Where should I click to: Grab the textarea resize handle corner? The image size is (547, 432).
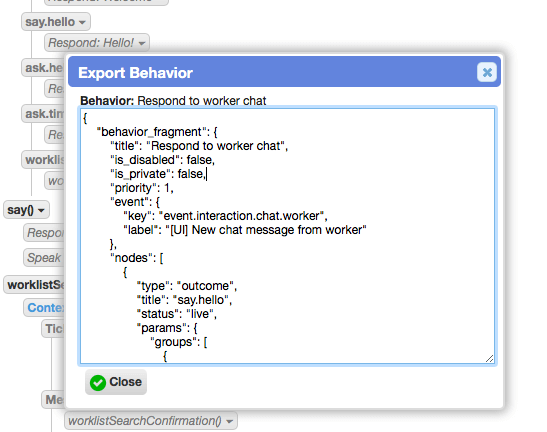[490, 359]
